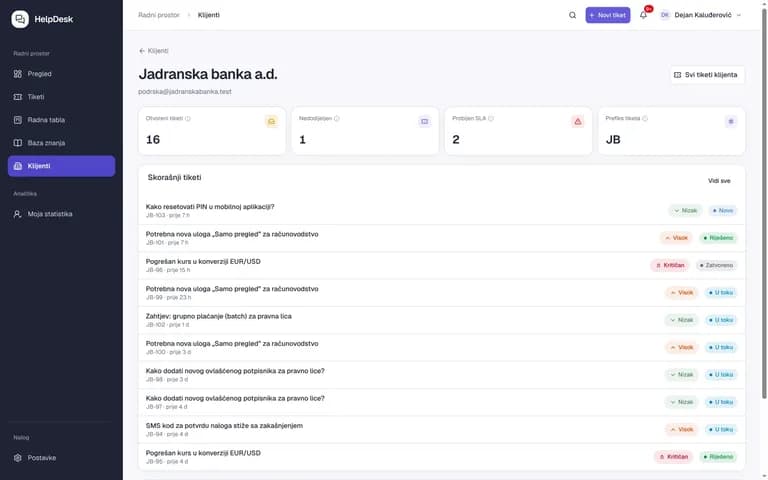
Task: Click info icon next to Otvoreni tiketi
Action: [x=188, y=119]
